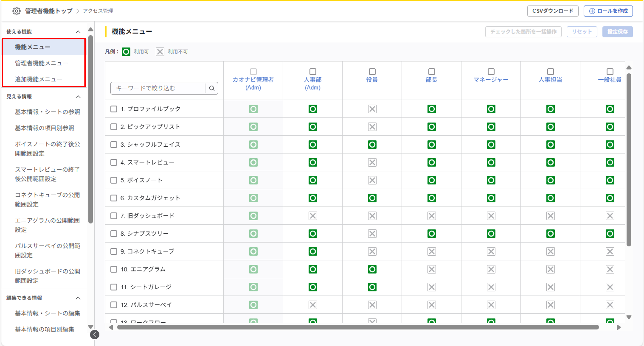This screenshot has height=346, width=644.
Task: Collapse the 使える機能 section
Action: (78, 32)
